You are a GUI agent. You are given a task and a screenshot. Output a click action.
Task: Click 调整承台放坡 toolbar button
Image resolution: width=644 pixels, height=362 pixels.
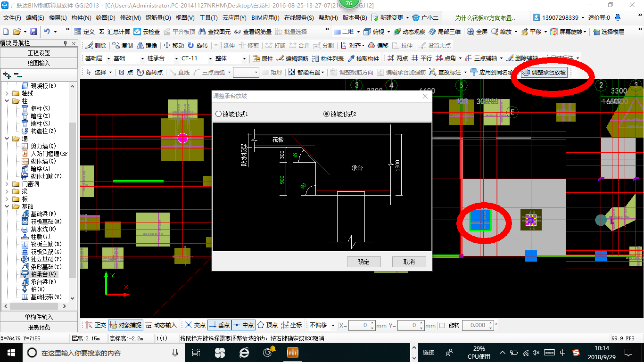[x=545, y=72]
